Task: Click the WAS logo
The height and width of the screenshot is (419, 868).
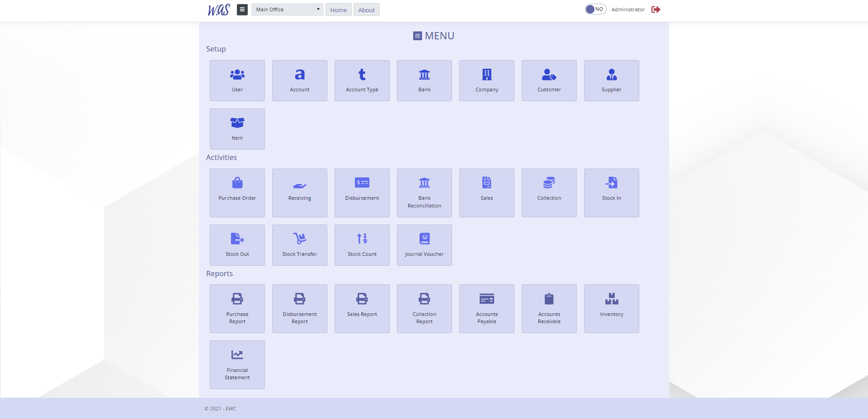Action: click(219, 9)
